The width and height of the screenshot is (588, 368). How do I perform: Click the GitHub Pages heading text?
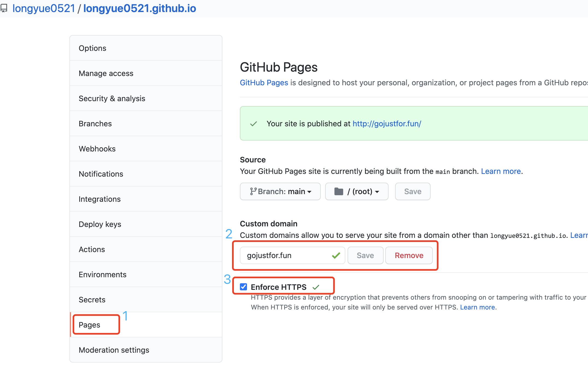[279, 67]
